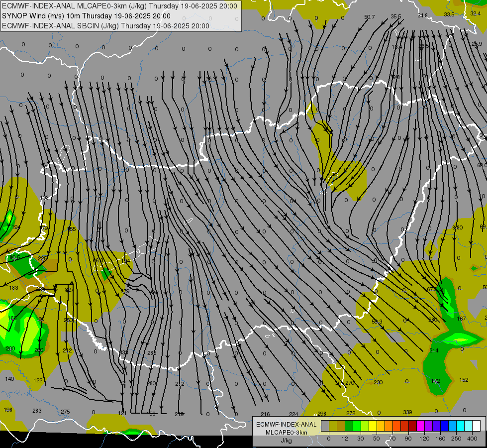The image size is (487, 448).
Task: Click the map value '152'
Action: tap(464, 380)
